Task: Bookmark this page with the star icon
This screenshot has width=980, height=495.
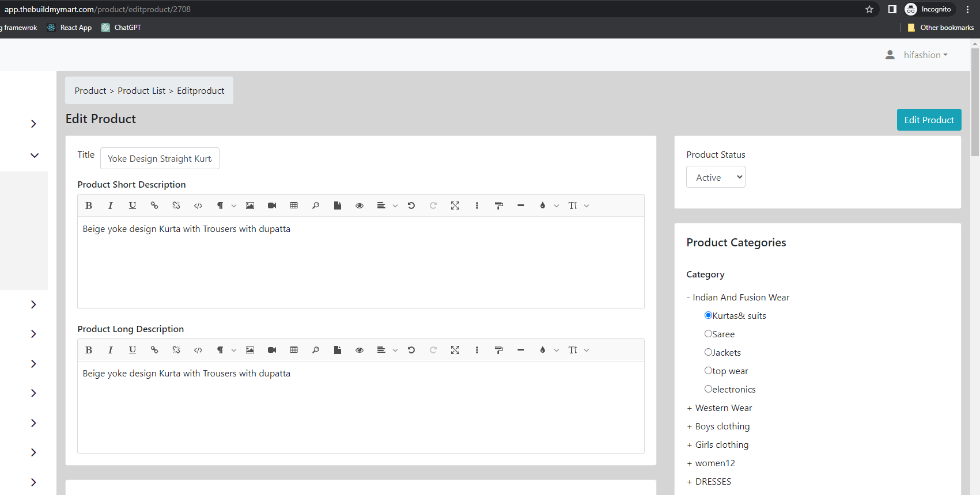Action: point(869,9)
